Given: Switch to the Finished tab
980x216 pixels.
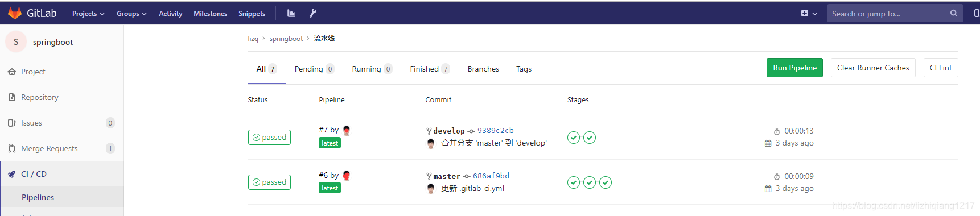Looking at the screenshot, I should pyautogui.click(x=430, y=69).
